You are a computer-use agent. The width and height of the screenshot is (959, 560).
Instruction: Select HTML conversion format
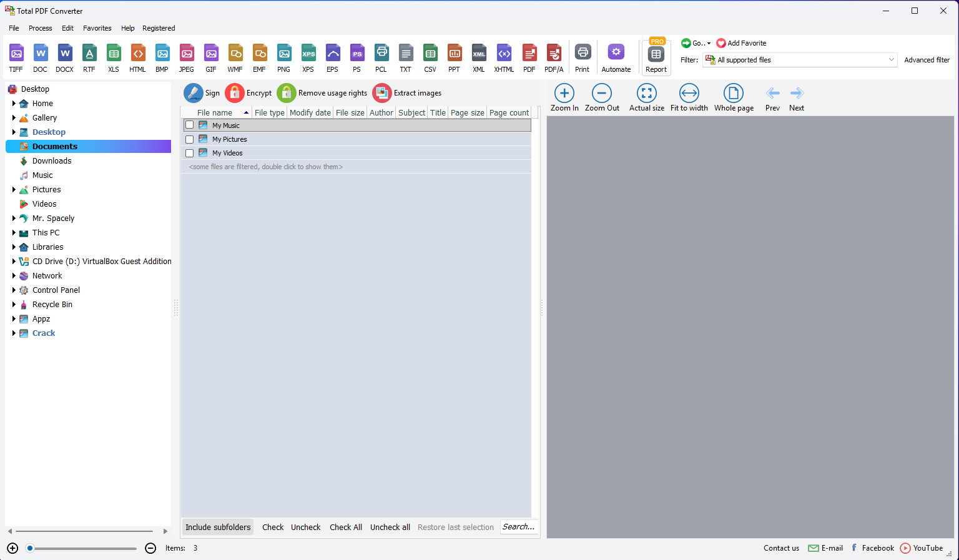[138, 59]
